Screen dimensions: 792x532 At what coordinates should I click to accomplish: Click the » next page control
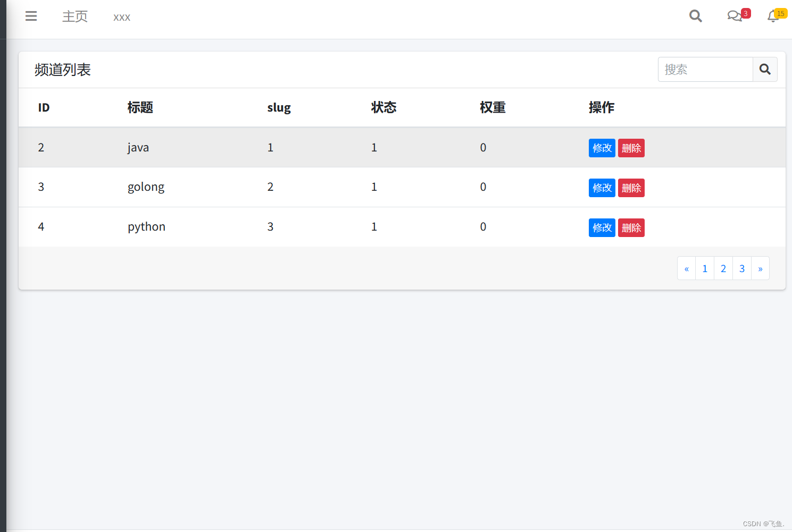(x=760, y=268)
